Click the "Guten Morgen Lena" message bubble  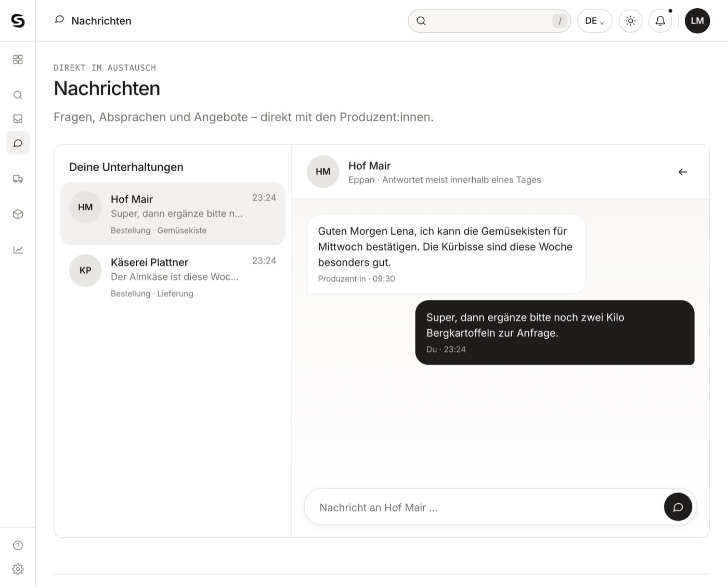pos(446,254)
